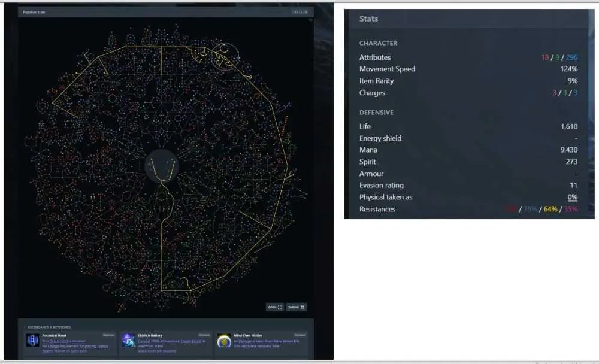The image size is (599, 364).
Task: Click the Energy shield label
Action: pos(380,138)
